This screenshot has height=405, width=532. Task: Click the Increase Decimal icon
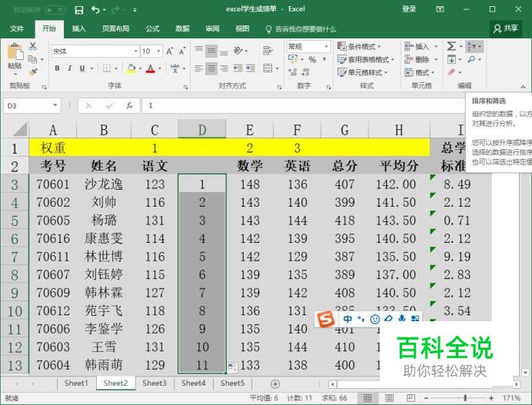pos(292,72)
